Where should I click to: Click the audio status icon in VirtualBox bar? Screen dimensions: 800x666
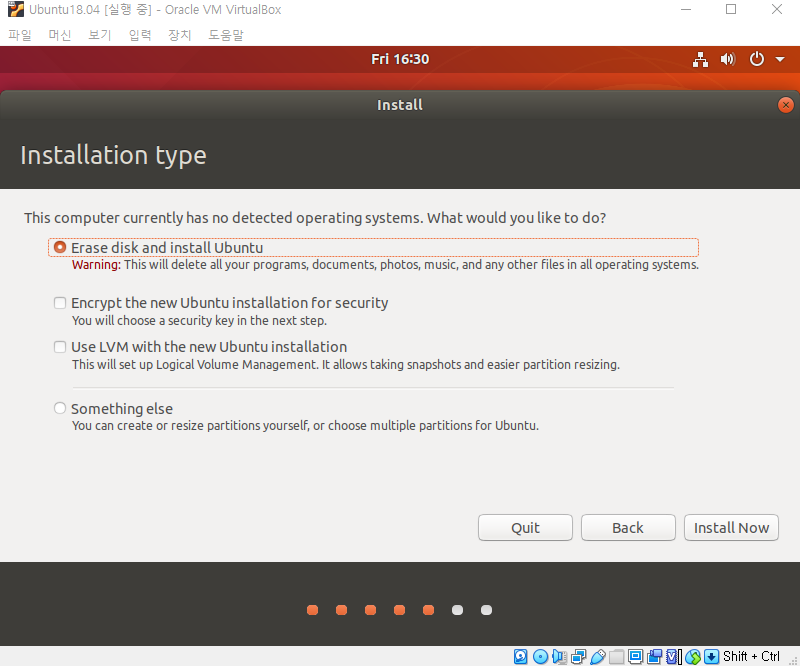point(559,656)
